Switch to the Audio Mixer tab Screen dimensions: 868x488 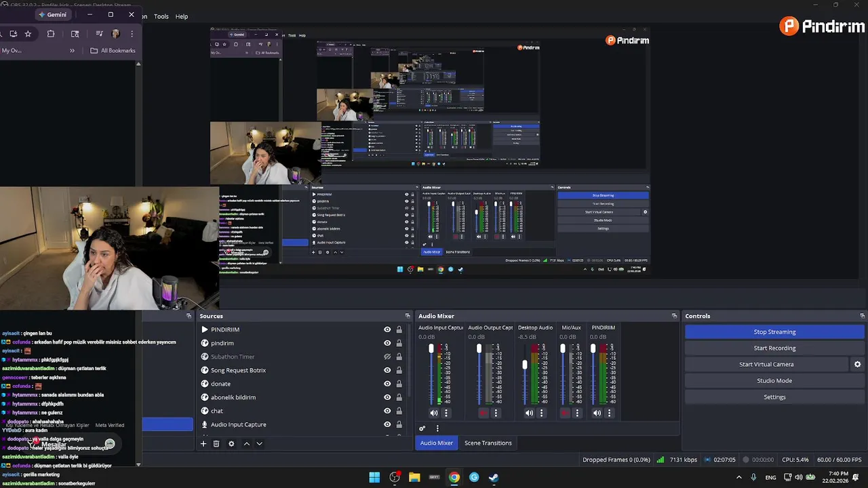coord(436,443)
